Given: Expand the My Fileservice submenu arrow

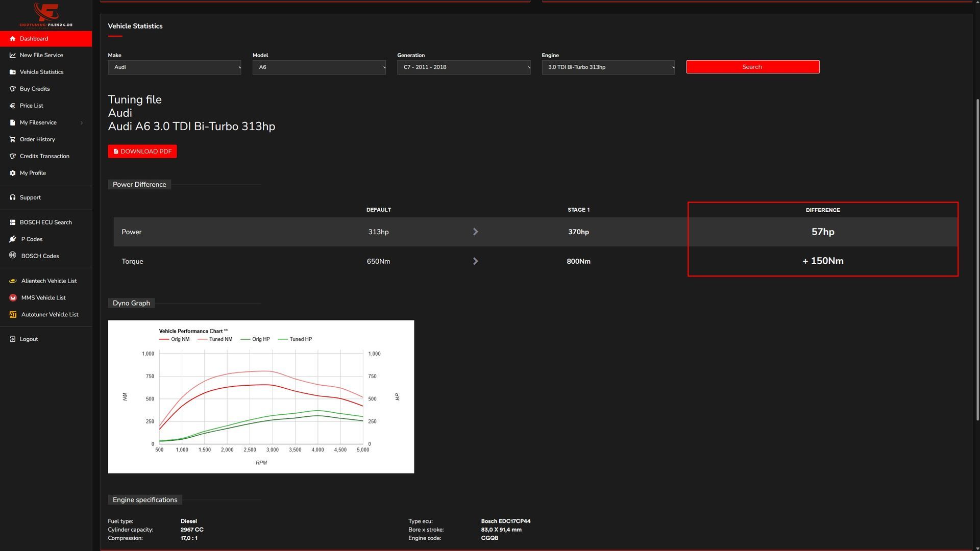Looking at the screenshot, I should pos(82,123).
